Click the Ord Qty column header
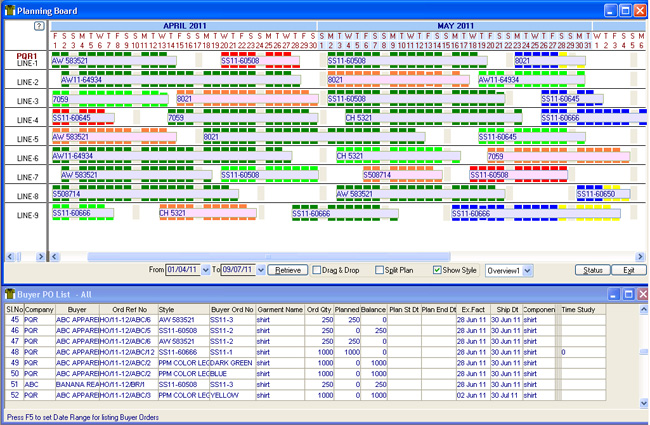 [x=319, y=310]
